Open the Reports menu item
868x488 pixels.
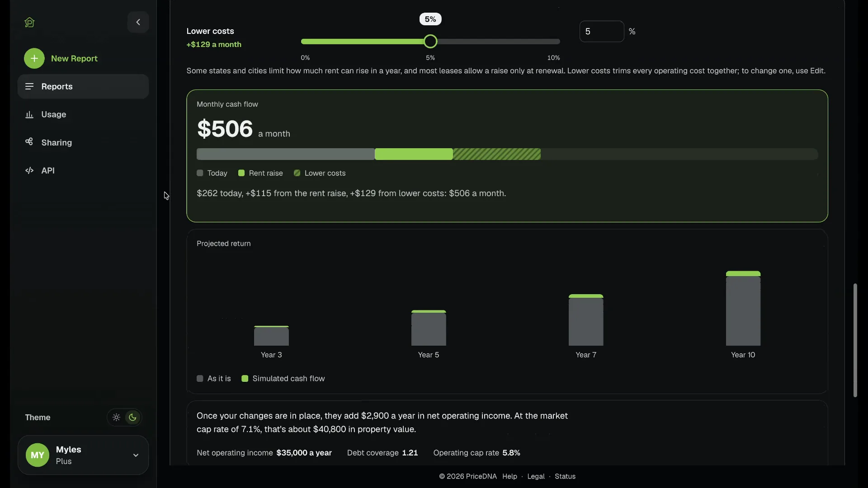tap(83, 86)
